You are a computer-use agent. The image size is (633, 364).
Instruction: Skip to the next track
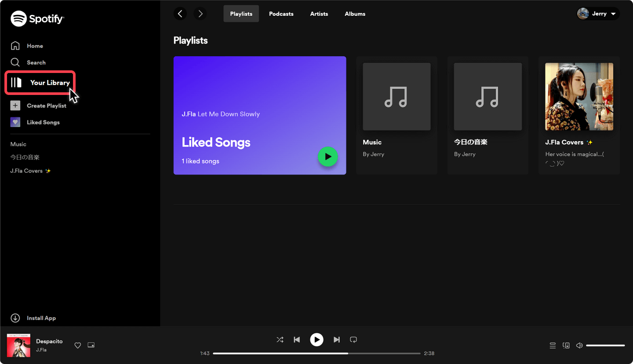(337, 339)
